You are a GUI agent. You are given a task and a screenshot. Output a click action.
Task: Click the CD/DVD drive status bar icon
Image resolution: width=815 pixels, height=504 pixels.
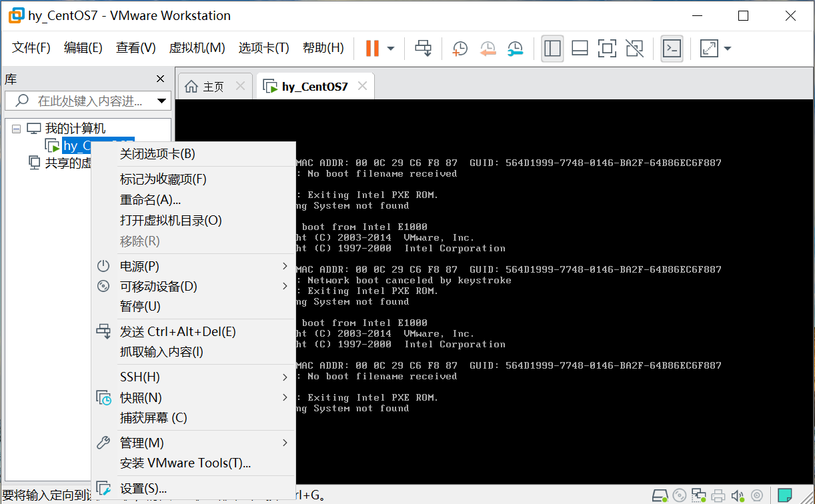coord(680,495)
